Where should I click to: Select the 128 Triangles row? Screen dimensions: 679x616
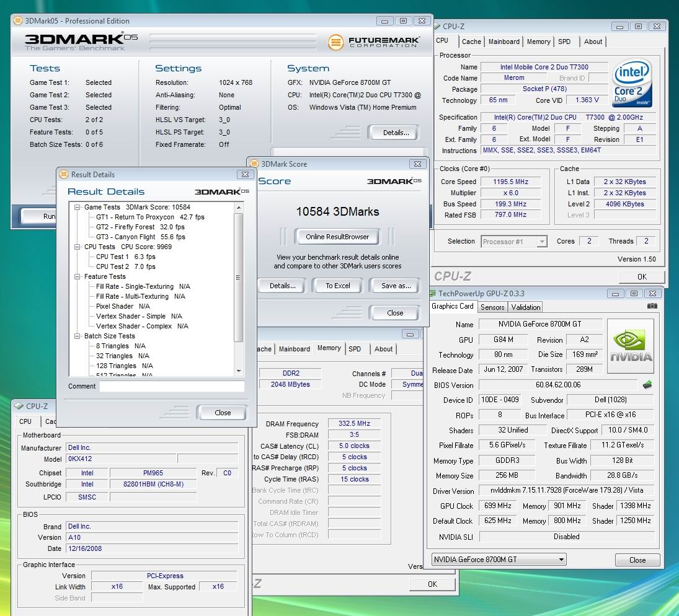(124, 366)
